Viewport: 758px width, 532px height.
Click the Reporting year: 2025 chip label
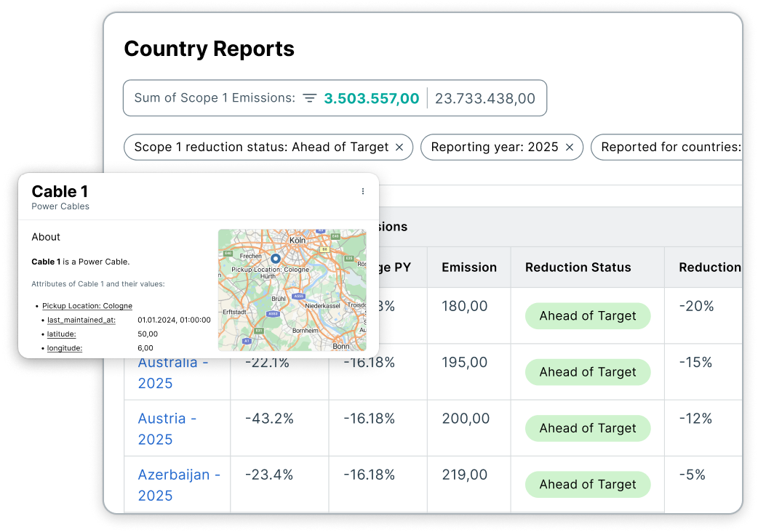coord(494,147)
